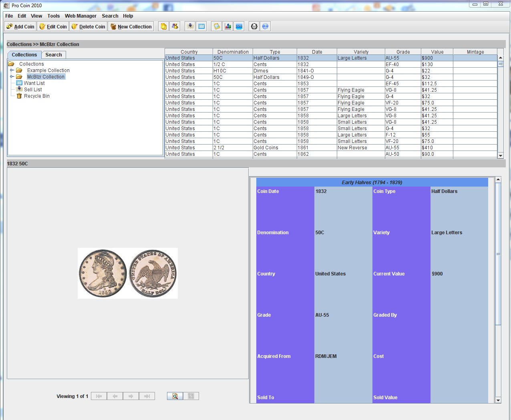Click the Add Coin button

pos(20,26)
